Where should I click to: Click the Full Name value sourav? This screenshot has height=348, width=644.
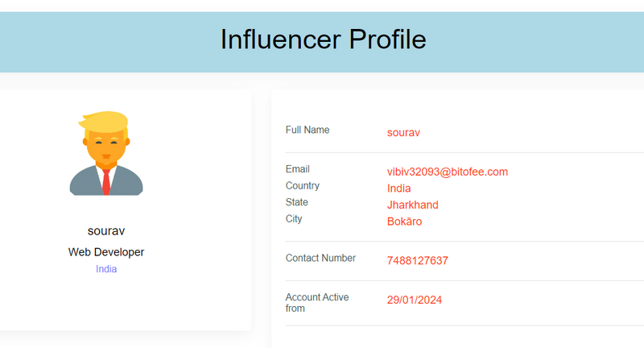(x=403, y=133)
